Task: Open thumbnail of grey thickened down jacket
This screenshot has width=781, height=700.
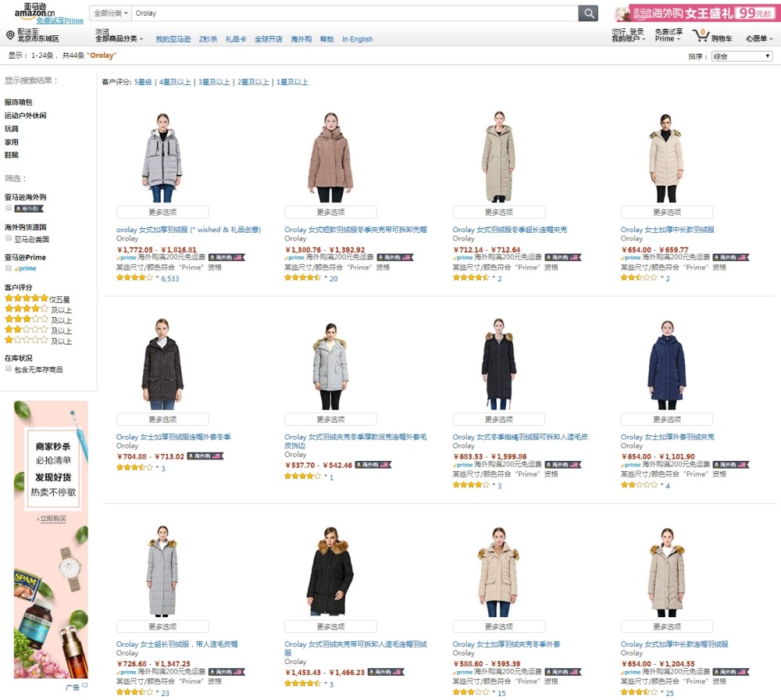Action: pyautogui.click(x=162, y=157)
